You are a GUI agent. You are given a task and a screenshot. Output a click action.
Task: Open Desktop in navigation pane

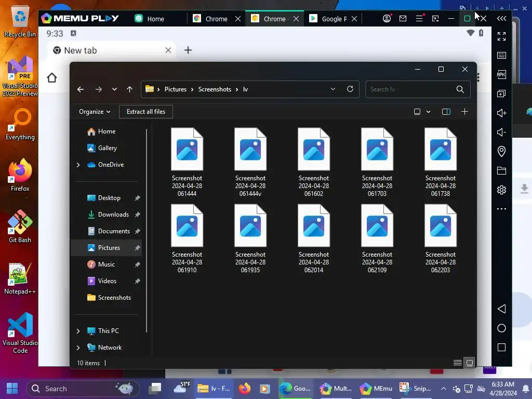point(106,198)
